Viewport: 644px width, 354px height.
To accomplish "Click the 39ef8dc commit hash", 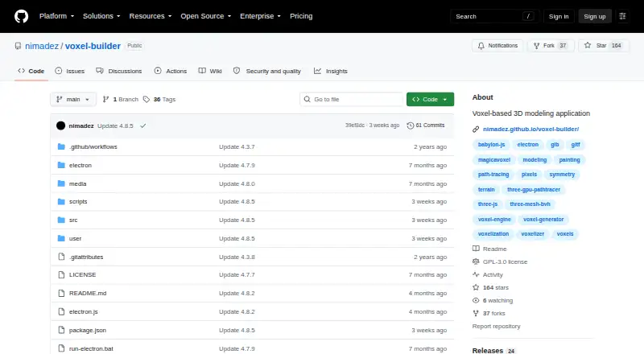I will [x=354, y=126].
